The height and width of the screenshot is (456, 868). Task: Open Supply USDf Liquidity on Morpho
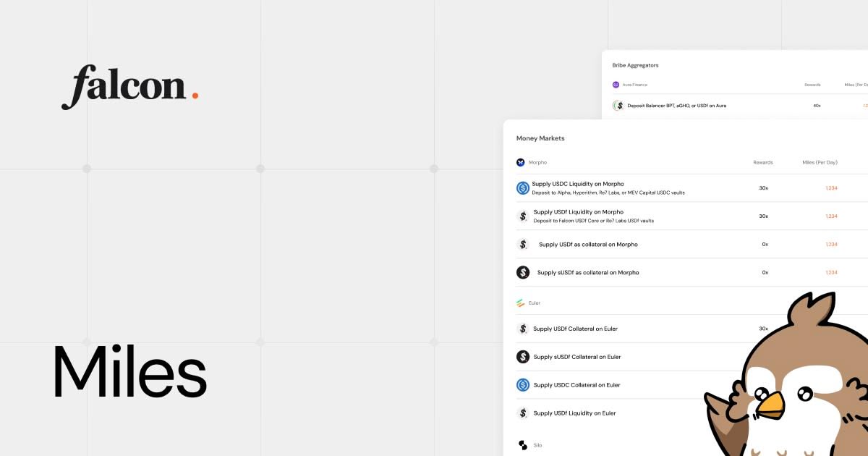click(x=578, y=212)
